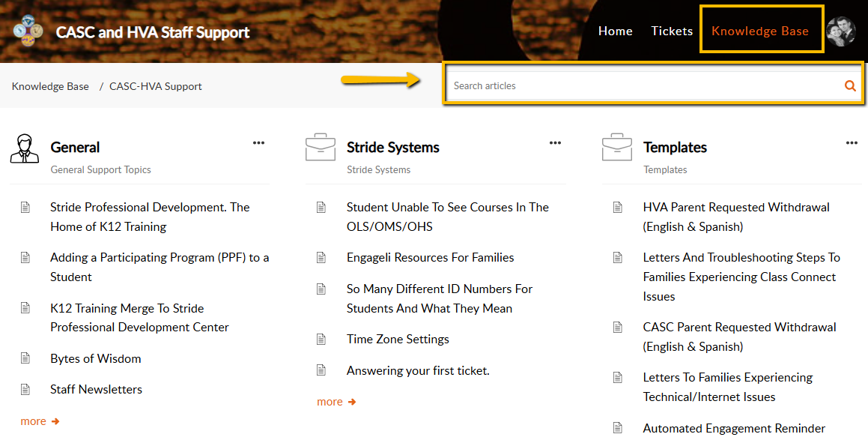The width and height of the screenshot is (868, 446).
Task: Click document icon beside Letters To Families Experiencing
Action: [x=618, y=378]
